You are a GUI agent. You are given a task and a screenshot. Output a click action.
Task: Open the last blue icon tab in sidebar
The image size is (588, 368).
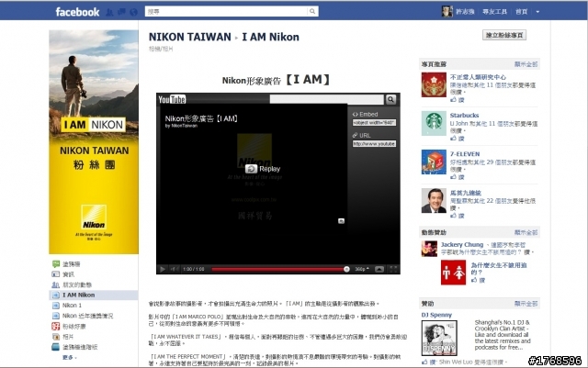pos(55,347)
